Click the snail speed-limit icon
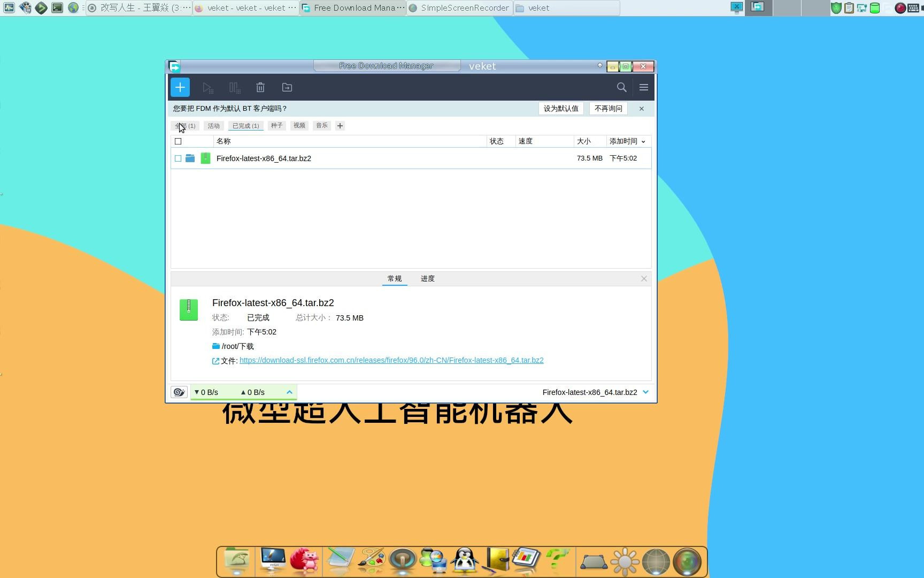This screenshot has height=578, width=924. (x=179, y=392)
